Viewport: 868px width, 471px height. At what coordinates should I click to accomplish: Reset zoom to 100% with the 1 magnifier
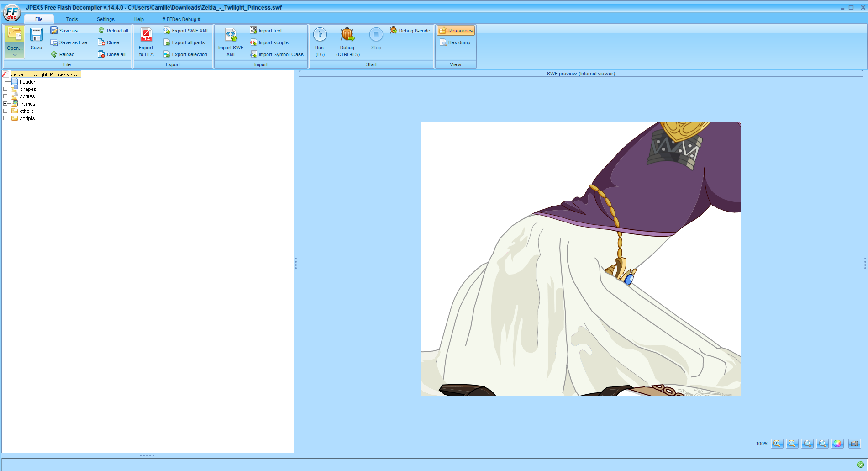coord(807,443)
